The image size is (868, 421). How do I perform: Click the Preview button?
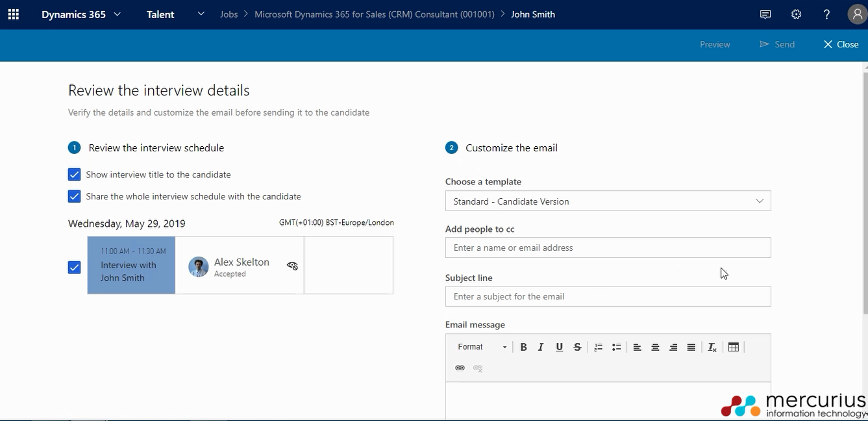click(715, 44)
